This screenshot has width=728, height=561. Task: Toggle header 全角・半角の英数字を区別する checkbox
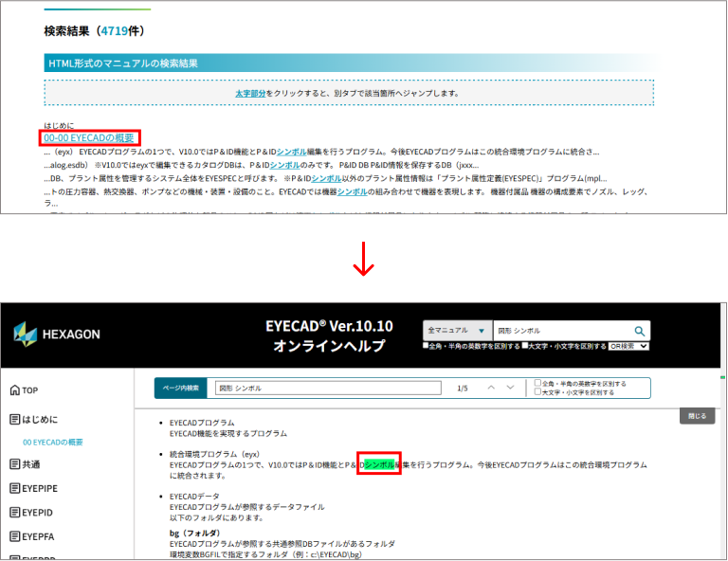pyautogui.click(x=427, y=347)
